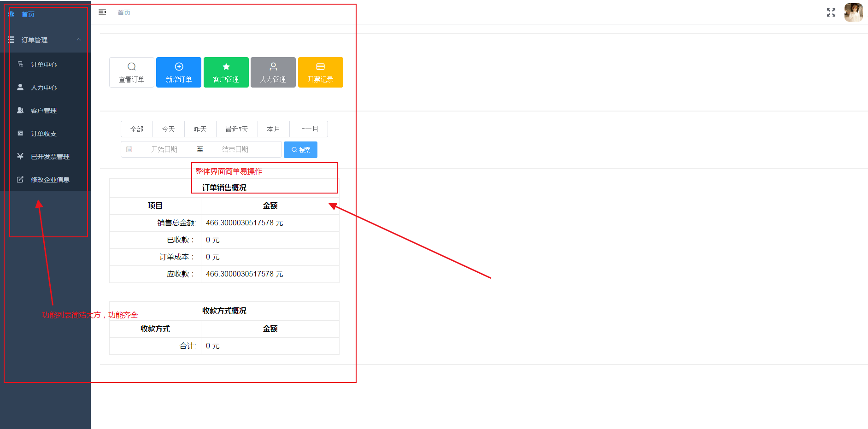The width and height of the screenshot is (868, 429).
Task: Click the blue 搜索 button
Action: click(x=300, y=150)
